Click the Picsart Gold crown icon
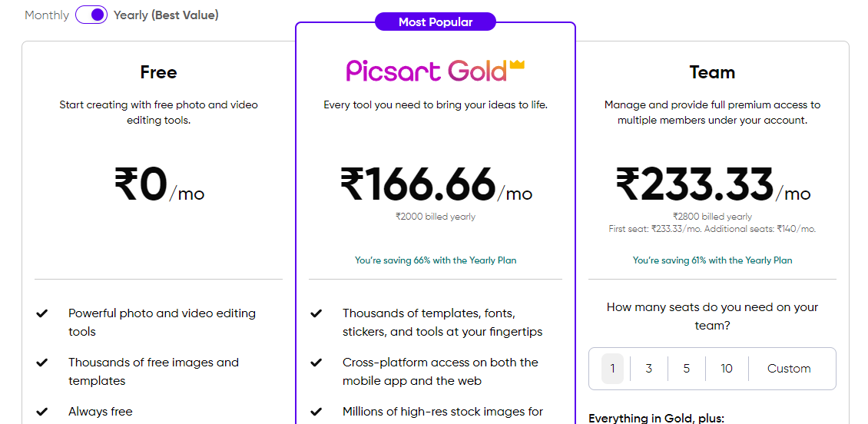868x424 pixels. point(516,65)
